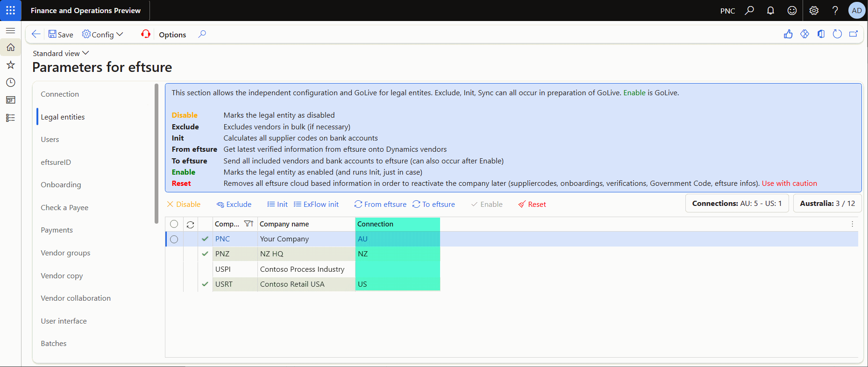
Task: Select the PNC row radio button
Action: coord(174,239)
